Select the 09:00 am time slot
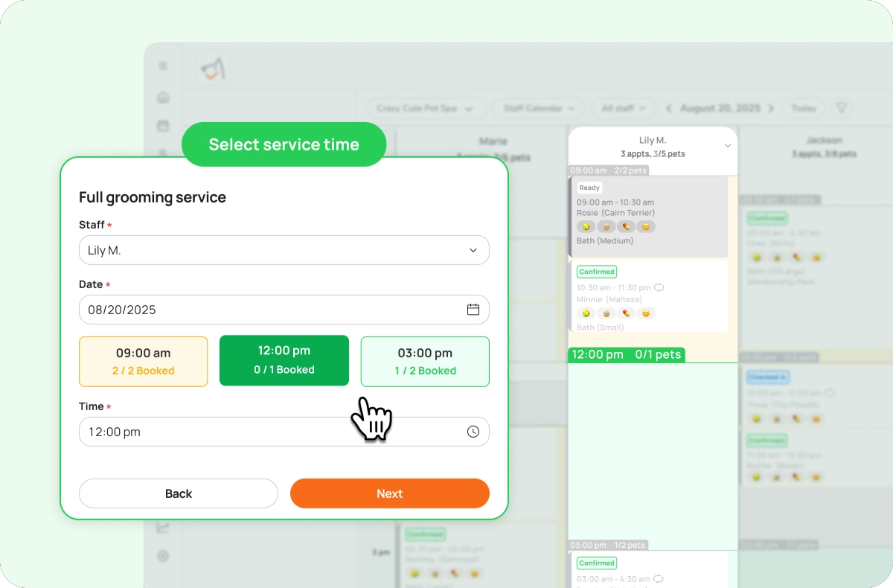The image size is (893, 588). pyautogui.click(x=143, y=361)
